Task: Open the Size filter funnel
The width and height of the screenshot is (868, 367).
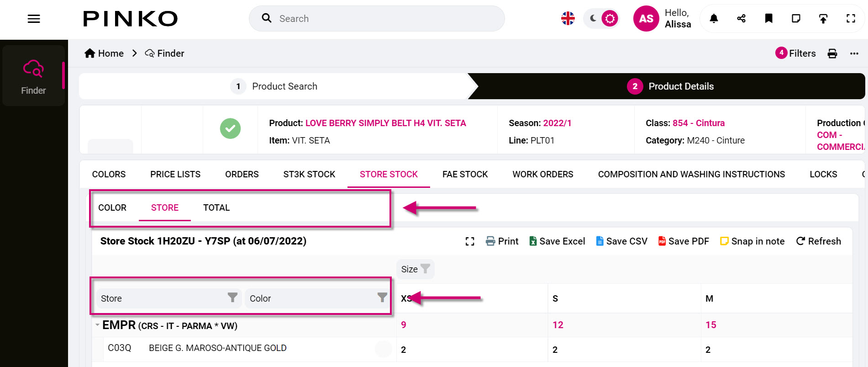Action: point(425,269)
